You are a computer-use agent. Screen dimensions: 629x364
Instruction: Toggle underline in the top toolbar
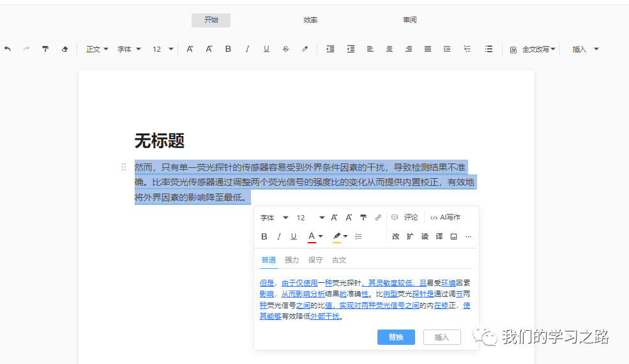coord(266,49)
